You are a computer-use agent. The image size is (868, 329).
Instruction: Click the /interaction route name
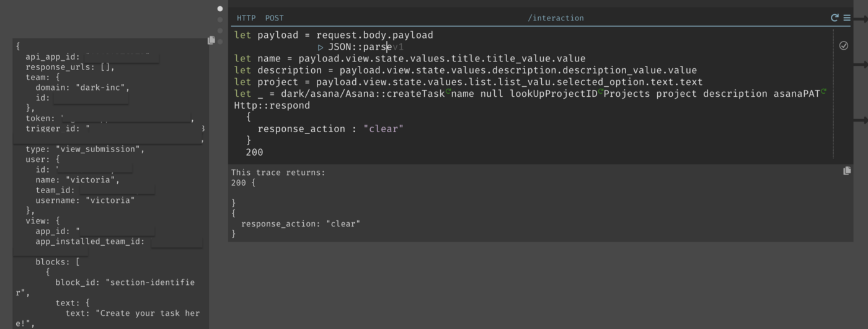click(x=556, y=18)
